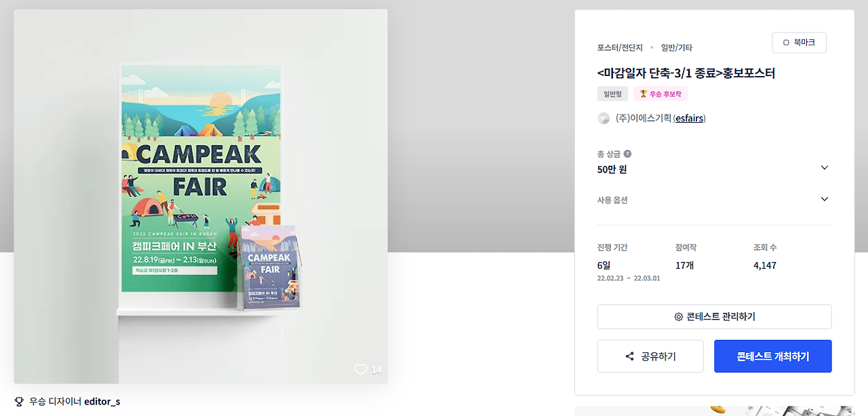This screenshot has height=416, width=868.
Task: Click the trophy icon in 우승 후보작 badge
Action: click(644, 94)
